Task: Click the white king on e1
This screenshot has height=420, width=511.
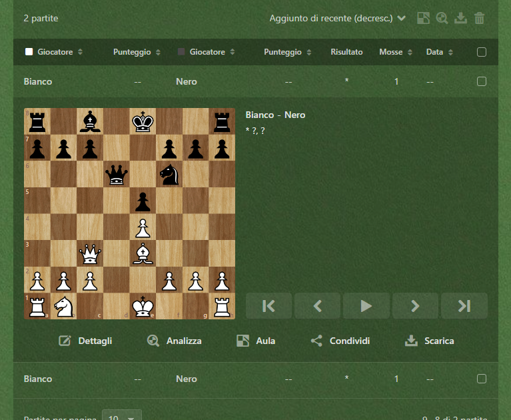Action: [x=143, y=306]
